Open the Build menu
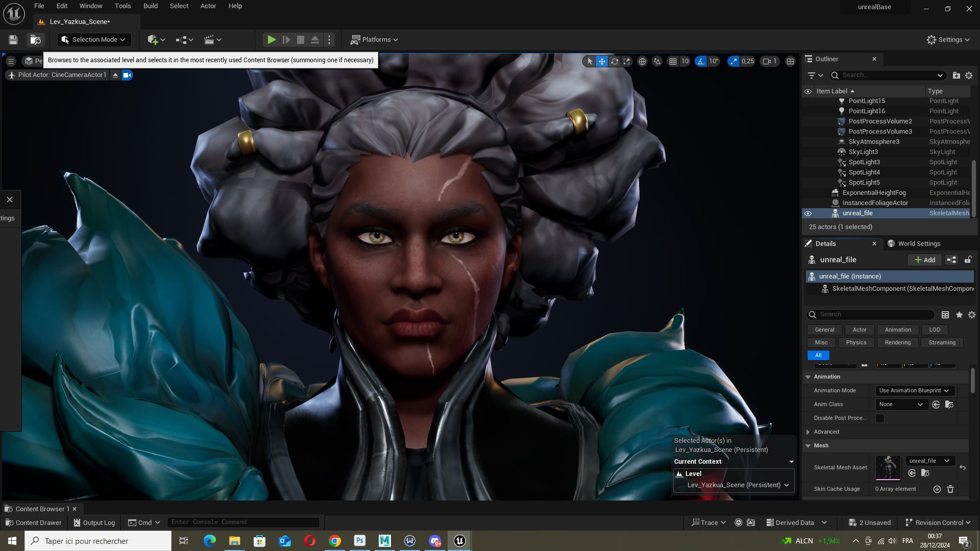The image size is (980, 551). click(x=150, y=6)
